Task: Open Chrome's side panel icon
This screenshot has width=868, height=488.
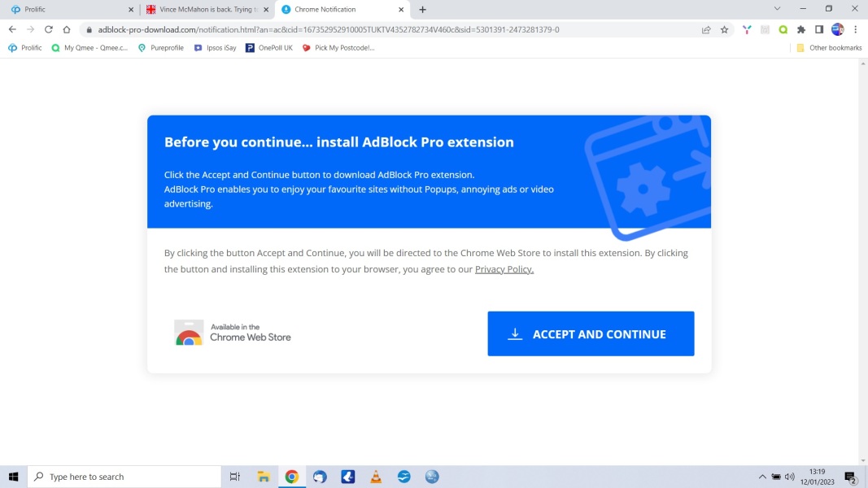Action: click(819, 28)
